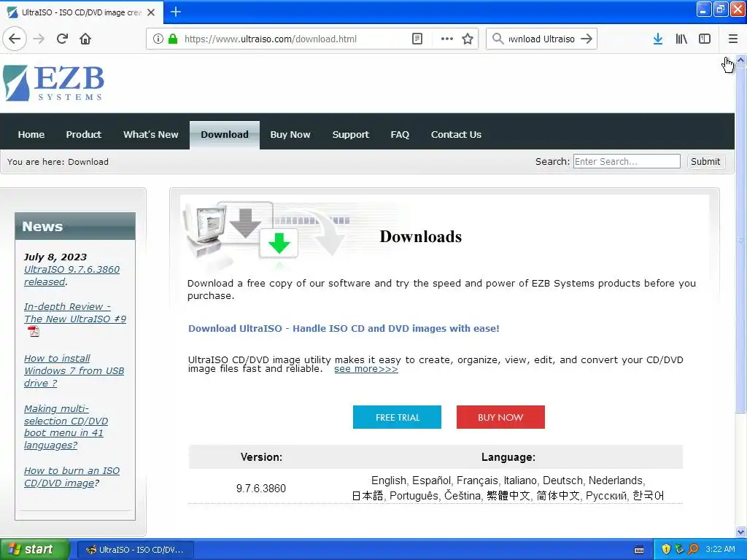This screenshot has width=747, height=560.
Task: Bookmark this page with the star
Action: click(x=468, y=39)
